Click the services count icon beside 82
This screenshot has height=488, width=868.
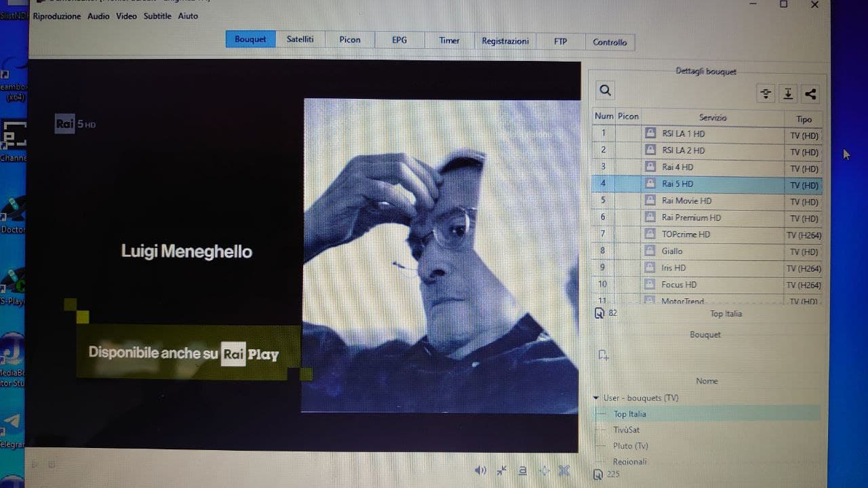click(x=599, y=313)
